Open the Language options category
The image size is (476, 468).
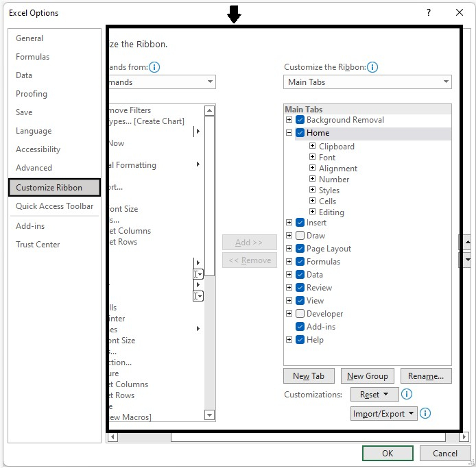[x=34, y=131]
